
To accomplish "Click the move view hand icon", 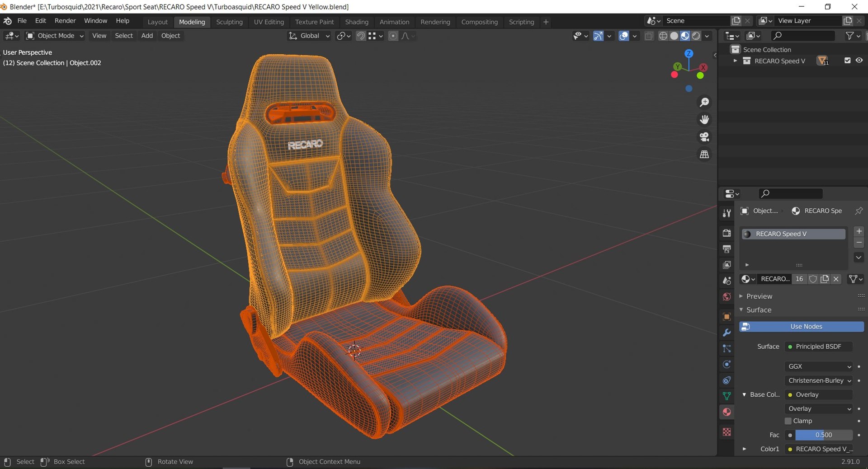I will coord(704,120).
